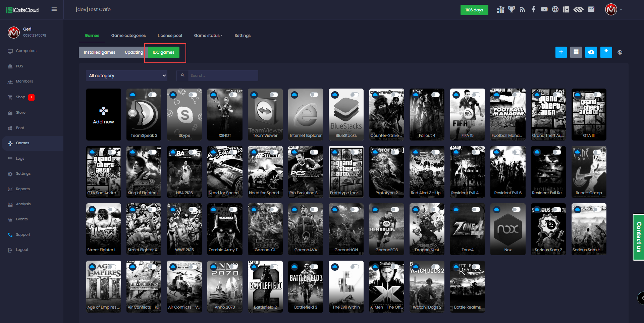Open Reports via its chart icon

click(10, 189)
